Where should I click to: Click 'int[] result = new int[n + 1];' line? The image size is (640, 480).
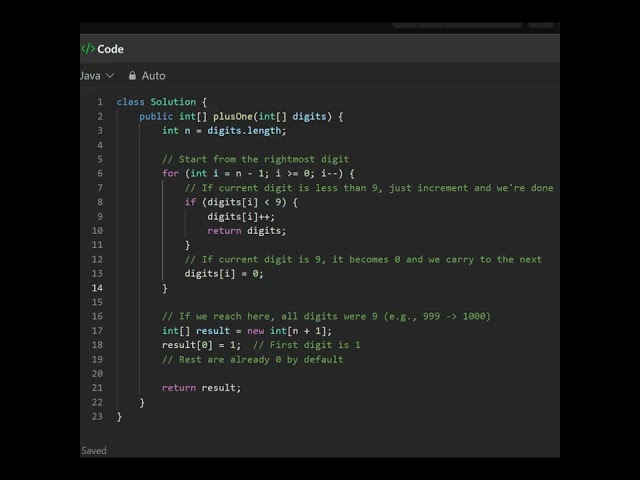point(247,331)
